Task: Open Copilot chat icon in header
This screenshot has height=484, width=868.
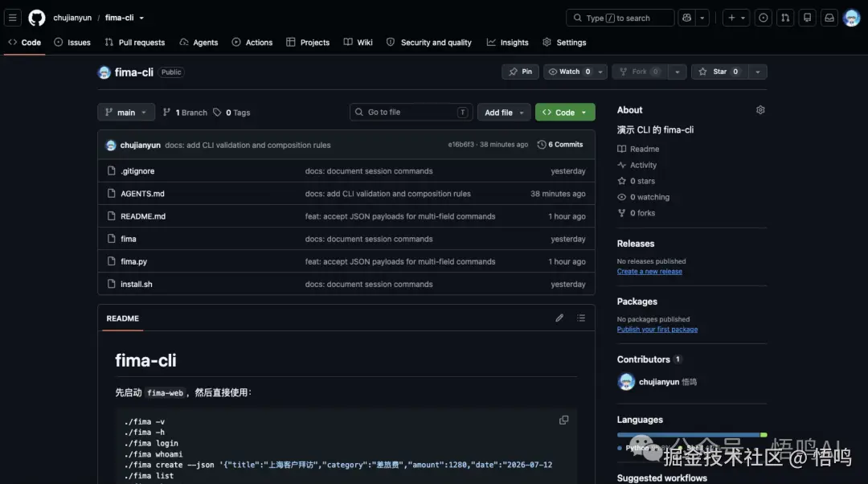Action: click(x=686, y=18)
